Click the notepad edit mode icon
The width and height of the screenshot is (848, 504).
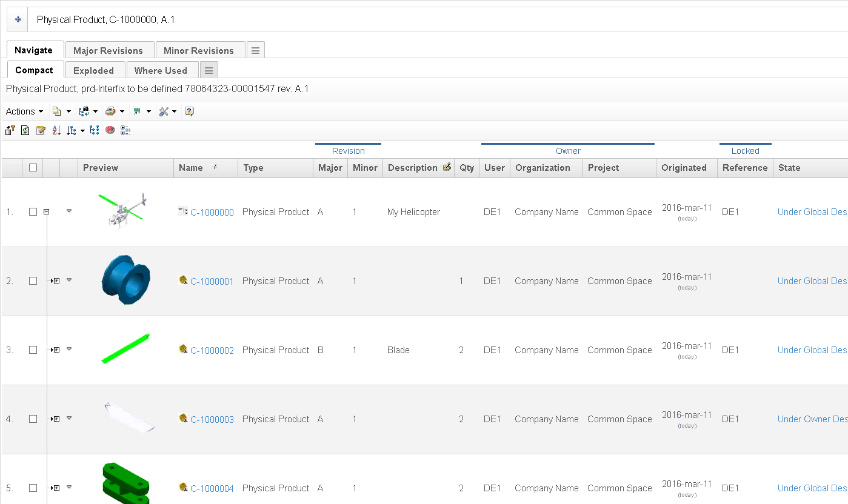[41, 130]
